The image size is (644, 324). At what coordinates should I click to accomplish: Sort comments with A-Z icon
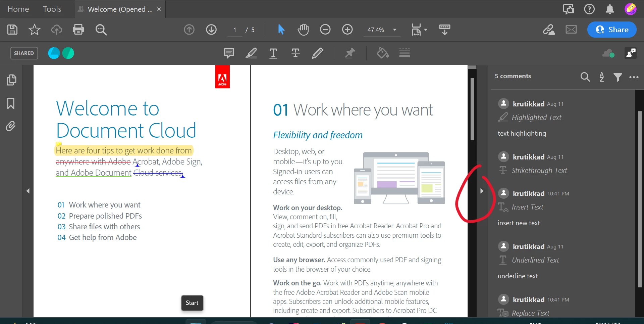tap(602, 77)
